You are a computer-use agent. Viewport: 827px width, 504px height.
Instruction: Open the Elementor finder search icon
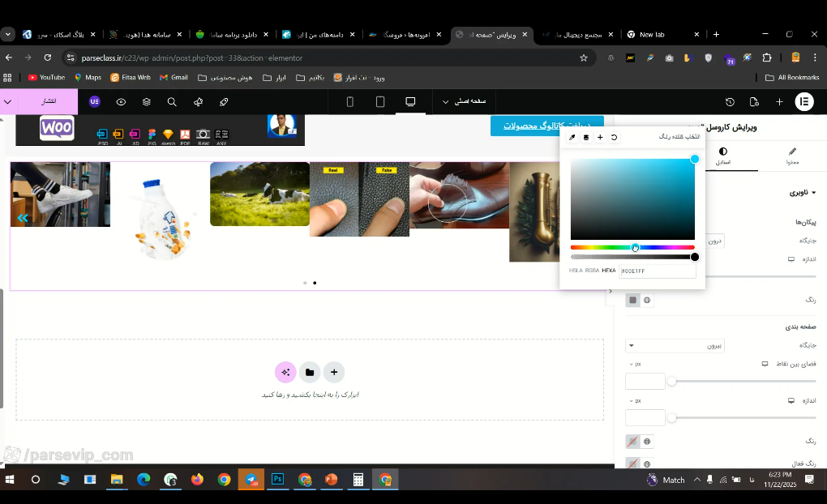tap(172, 102)
